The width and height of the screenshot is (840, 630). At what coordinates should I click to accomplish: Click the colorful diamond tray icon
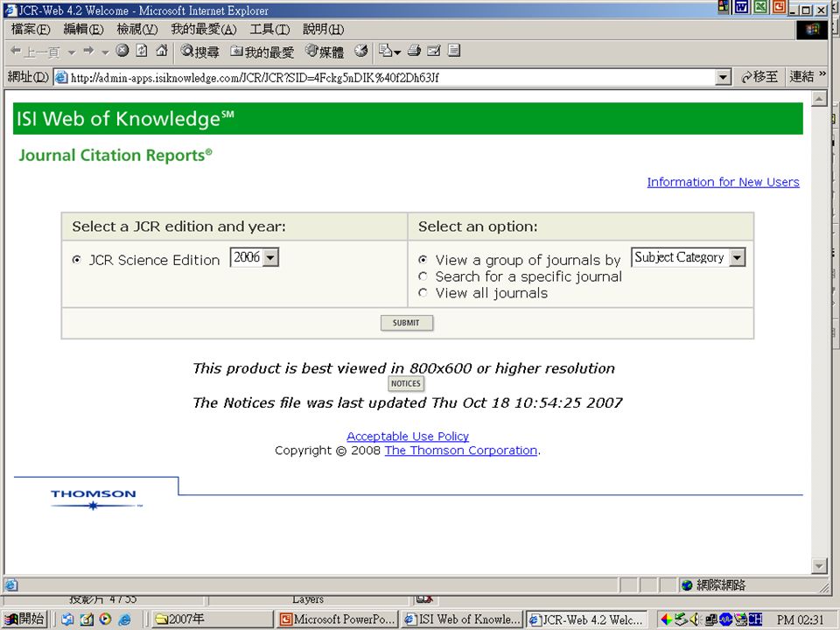click(x=666, y=619)
